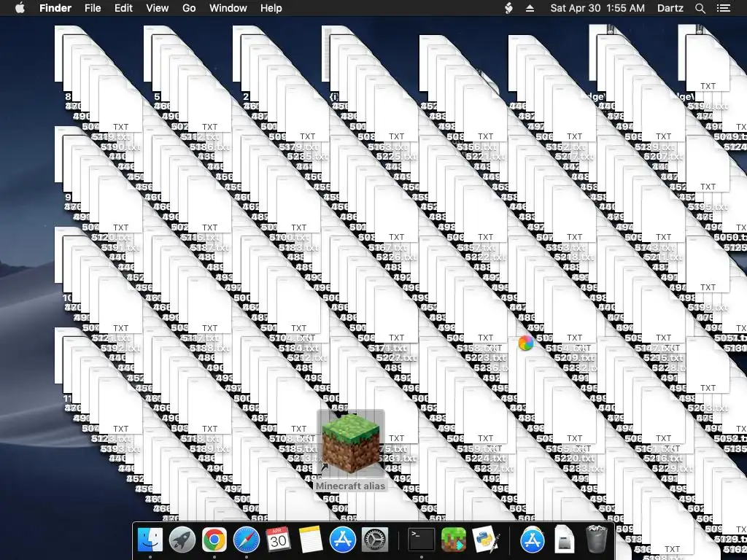Open the File menu
The image size is (747, 560).
click(93, 8)
